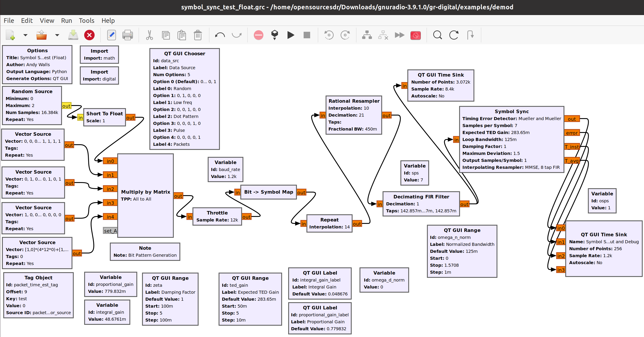Viewport: 644px width, 337px height.
Task: Click the error output port of Symbol Sync
Action: (x=572, y=133)
